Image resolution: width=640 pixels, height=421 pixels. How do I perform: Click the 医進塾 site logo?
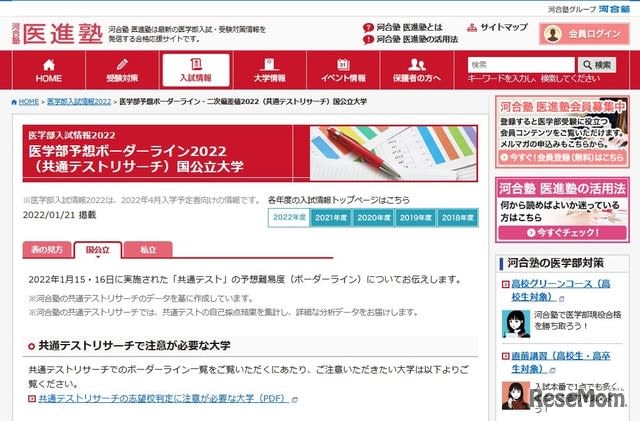57,34
